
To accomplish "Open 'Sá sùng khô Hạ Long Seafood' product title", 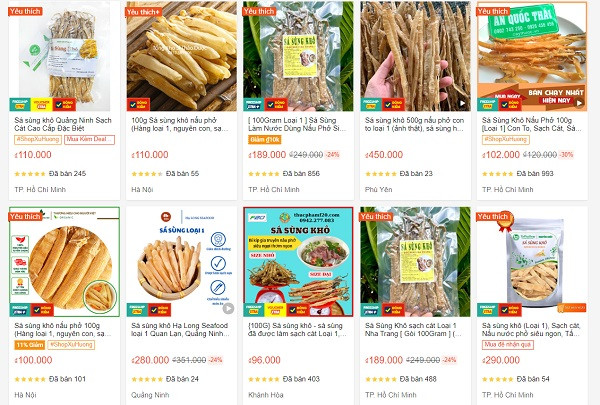I will click(x=180, y=330).
